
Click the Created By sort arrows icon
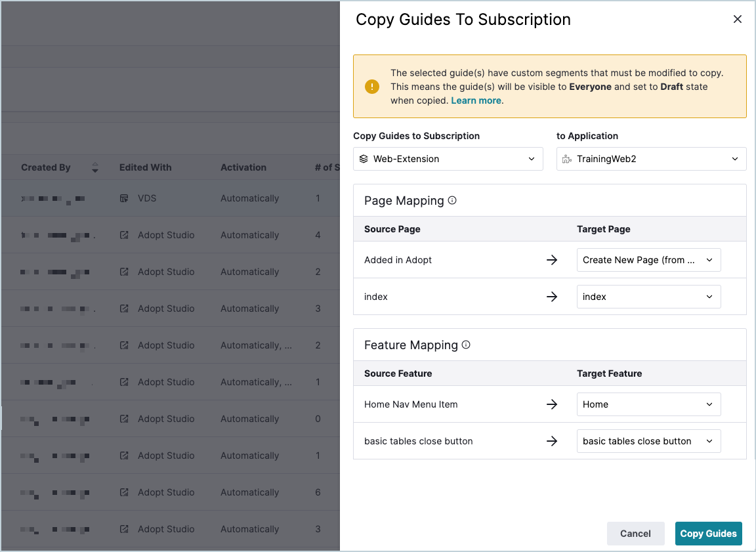pos(95,167)
